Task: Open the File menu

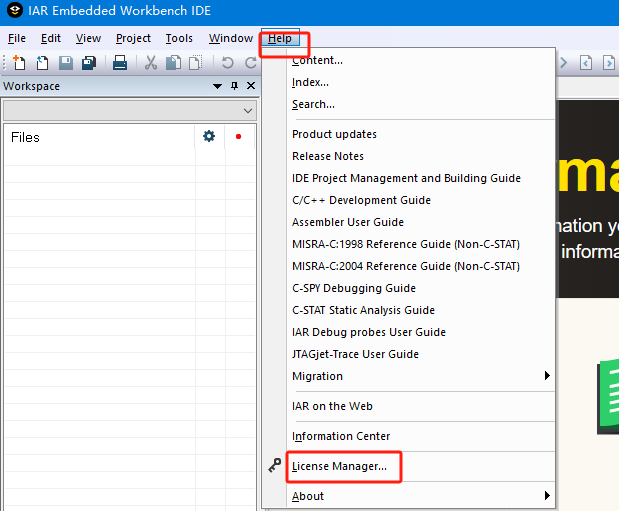Action: [17, 38]
